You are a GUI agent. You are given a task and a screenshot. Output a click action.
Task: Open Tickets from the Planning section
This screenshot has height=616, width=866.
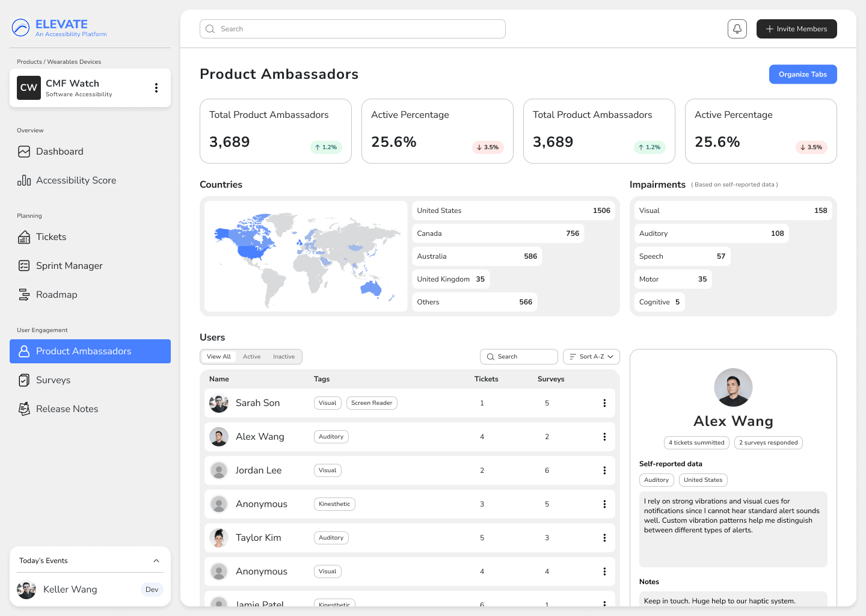(x=24, y=236)
